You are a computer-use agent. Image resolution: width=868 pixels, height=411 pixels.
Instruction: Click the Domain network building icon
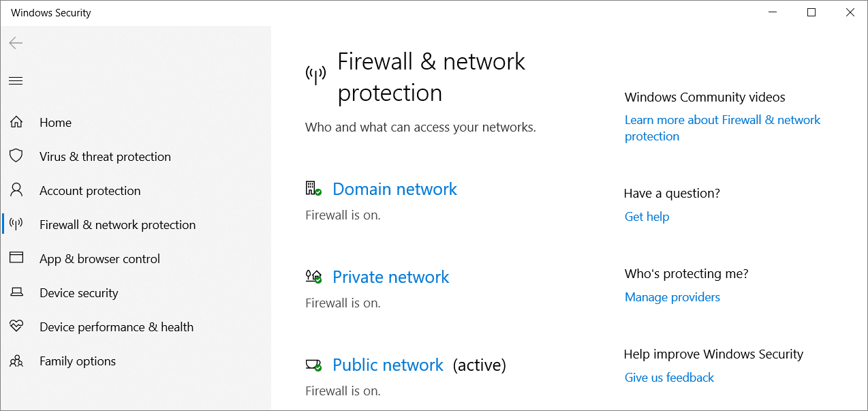pos(313,189)
